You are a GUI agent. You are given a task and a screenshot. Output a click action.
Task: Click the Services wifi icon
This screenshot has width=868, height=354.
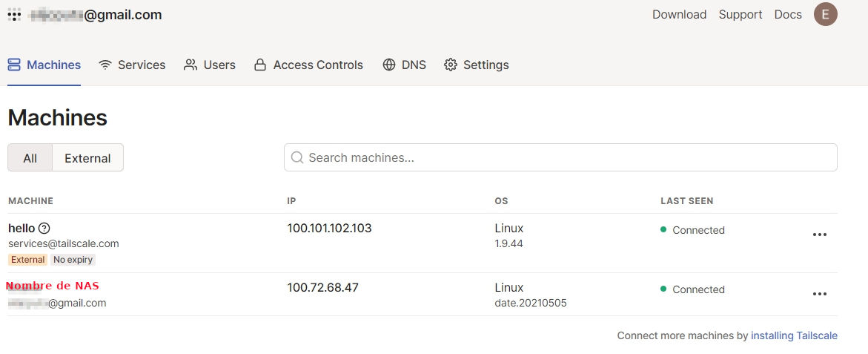pyautogui.click(x=105, y=65)
